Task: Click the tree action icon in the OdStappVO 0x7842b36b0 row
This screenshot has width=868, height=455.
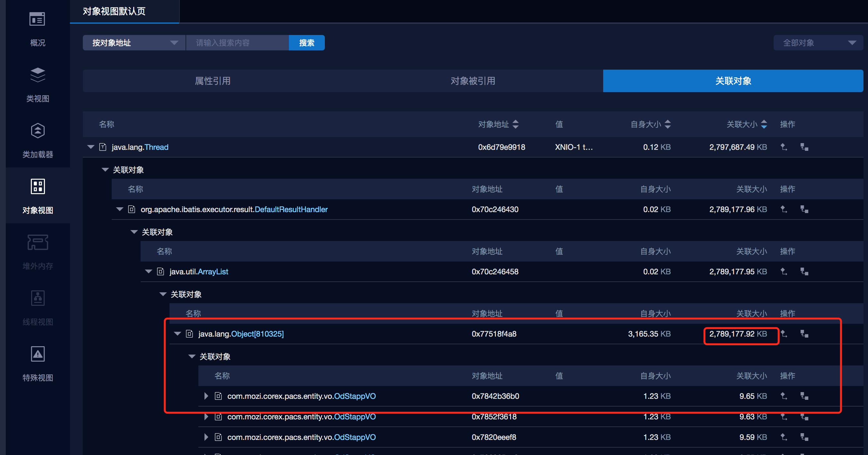Action: point(804,396)
